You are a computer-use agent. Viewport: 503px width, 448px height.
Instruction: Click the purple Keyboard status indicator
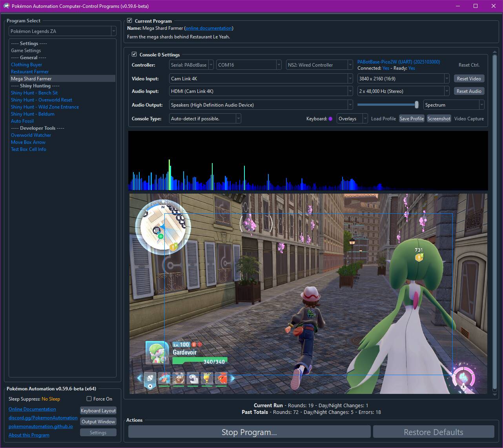pos(330,119)
